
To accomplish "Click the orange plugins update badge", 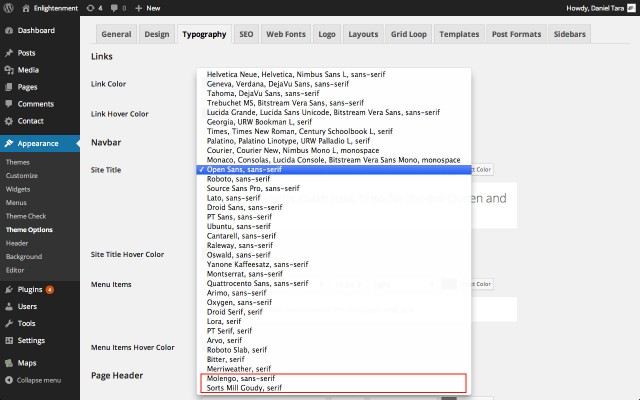I will point(49,290).
